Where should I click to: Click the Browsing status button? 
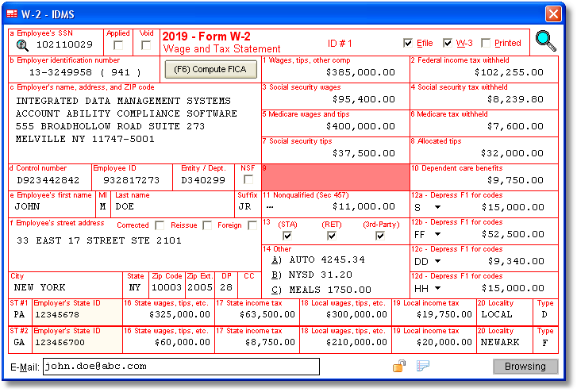[525, 367]
